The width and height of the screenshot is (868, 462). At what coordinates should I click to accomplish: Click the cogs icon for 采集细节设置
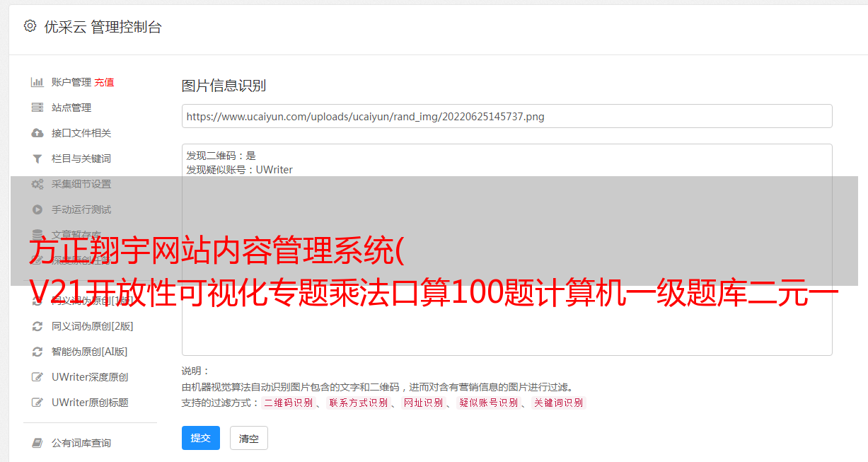pyautogui.click(x=37, y=184)
